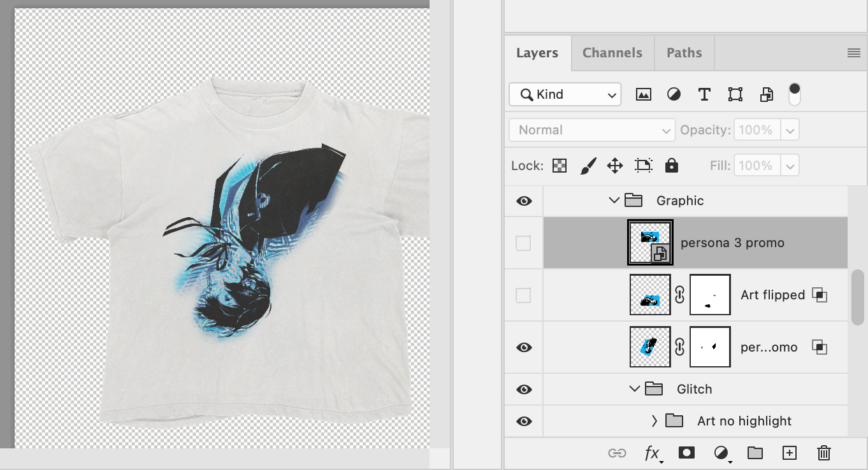868x470 pixels.
Task: Collapse the Graphic group
Action: tap(614, 201)
